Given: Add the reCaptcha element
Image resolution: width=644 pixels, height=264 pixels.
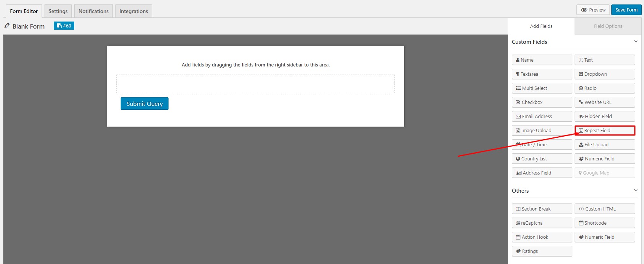Looking at the screenshot, I should point(542,223).
